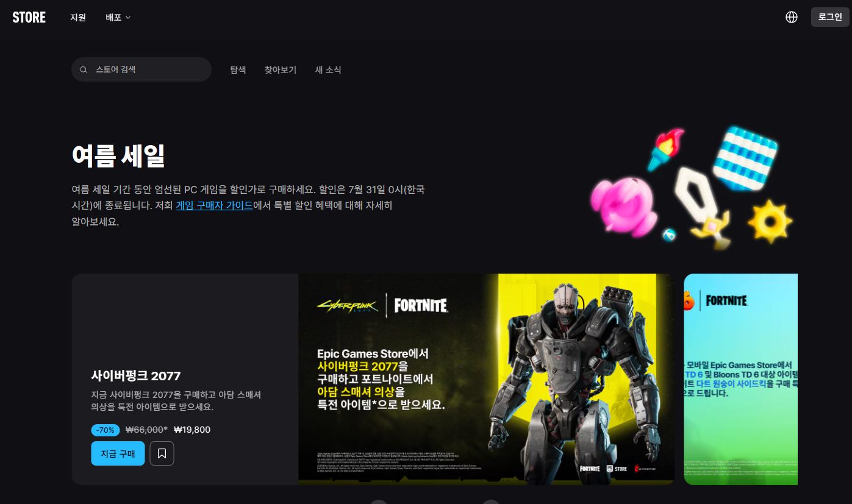Add 사이버펑크 2077 to wishlist with bookmark icon
The height and width of the screenshot is (504, 852).
point(162,453)
